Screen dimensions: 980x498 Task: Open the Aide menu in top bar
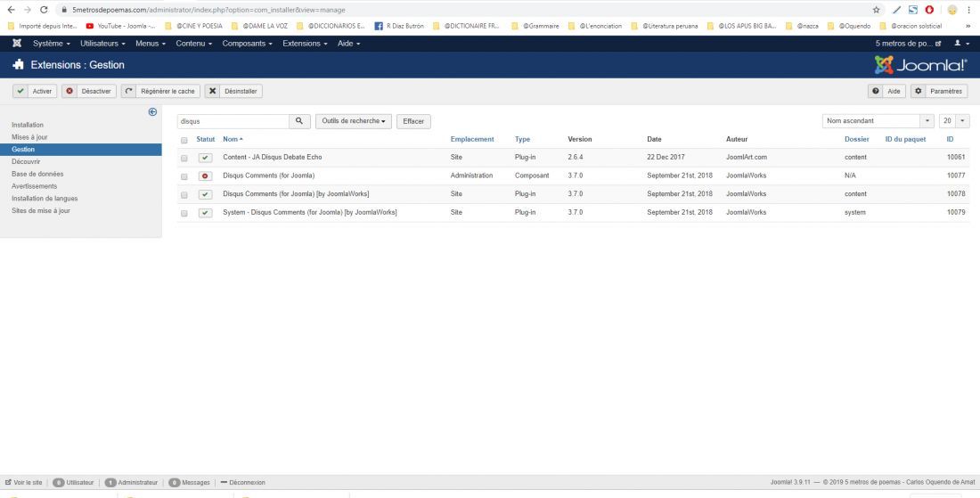(348, 44)
